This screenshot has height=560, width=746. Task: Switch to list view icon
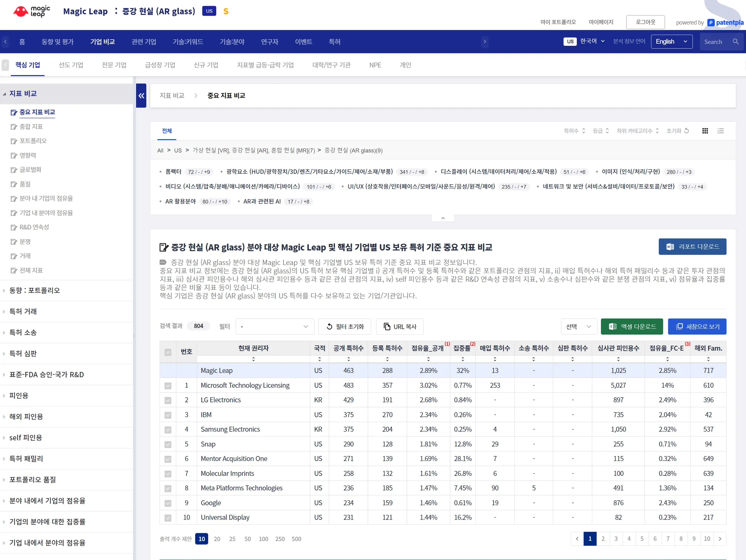(x=721, y=131)
